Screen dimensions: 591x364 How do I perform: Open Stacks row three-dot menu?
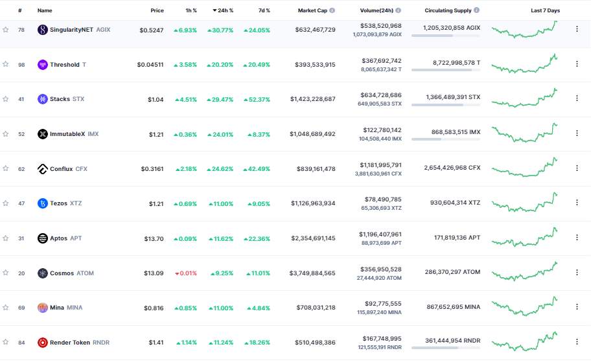(577, 98)
